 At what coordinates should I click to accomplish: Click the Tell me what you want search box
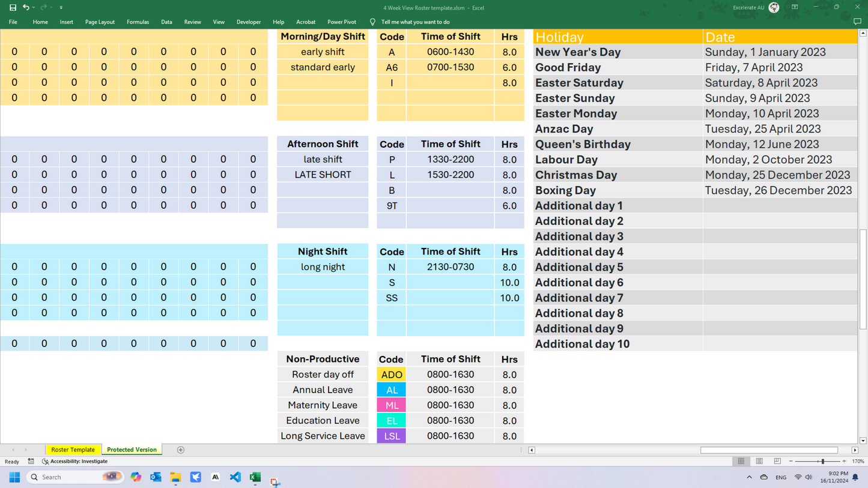click(x=415, y=22)
